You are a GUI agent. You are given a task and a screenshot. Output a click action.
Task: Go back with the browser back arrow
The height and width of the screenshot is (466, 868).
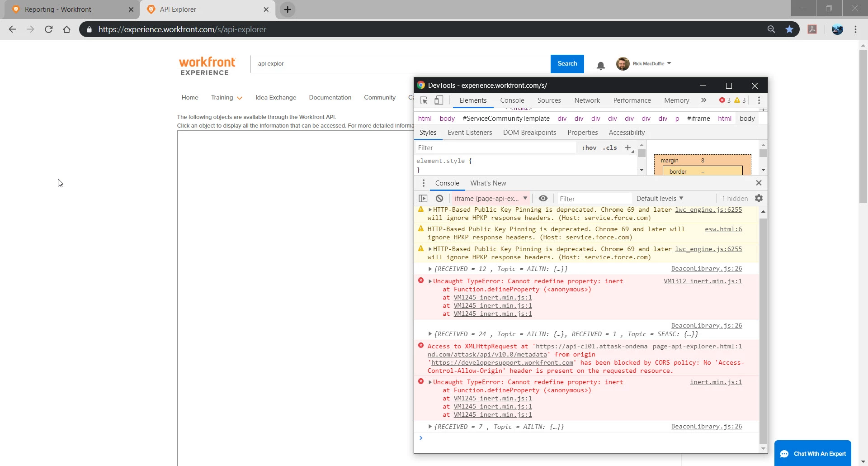point(12,29)
